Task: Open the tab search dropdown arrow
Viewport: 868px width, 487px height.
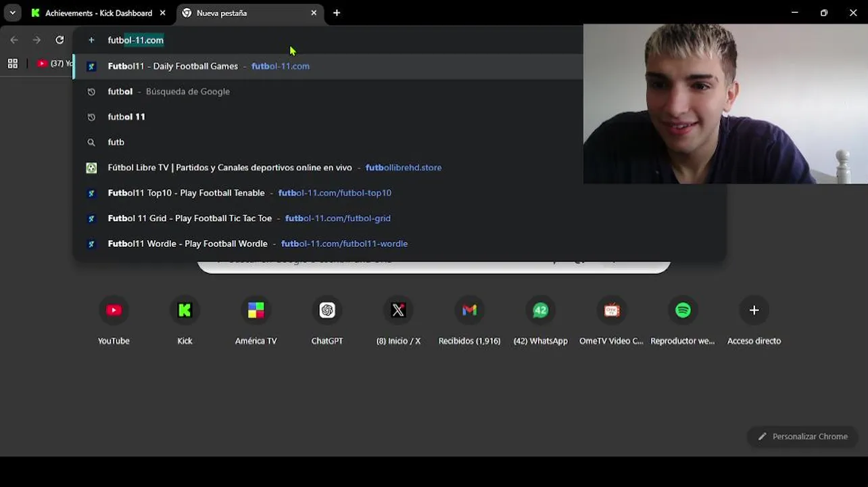Action: click(x=12, y=13)
